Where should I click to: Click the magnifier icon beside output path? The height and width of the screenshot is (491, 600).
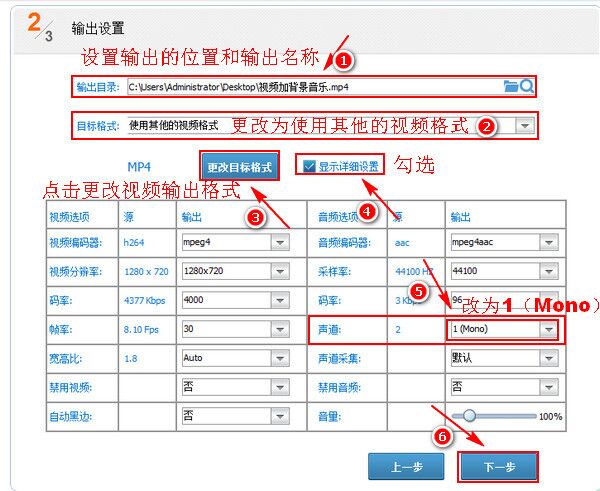tap(527, 86)
